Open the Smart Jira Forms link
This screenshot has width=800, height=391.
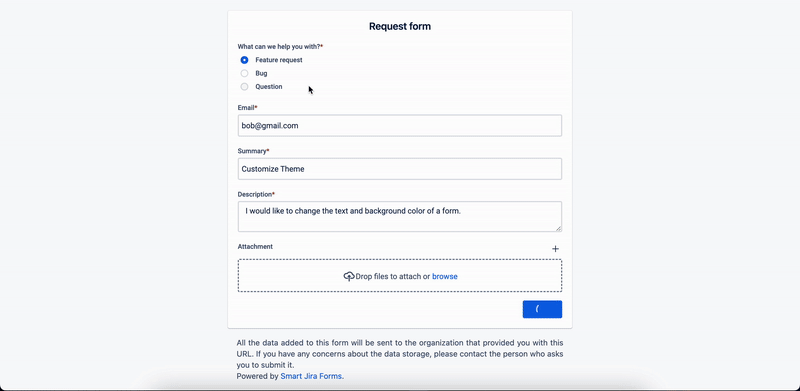click(x=311, y=376)
